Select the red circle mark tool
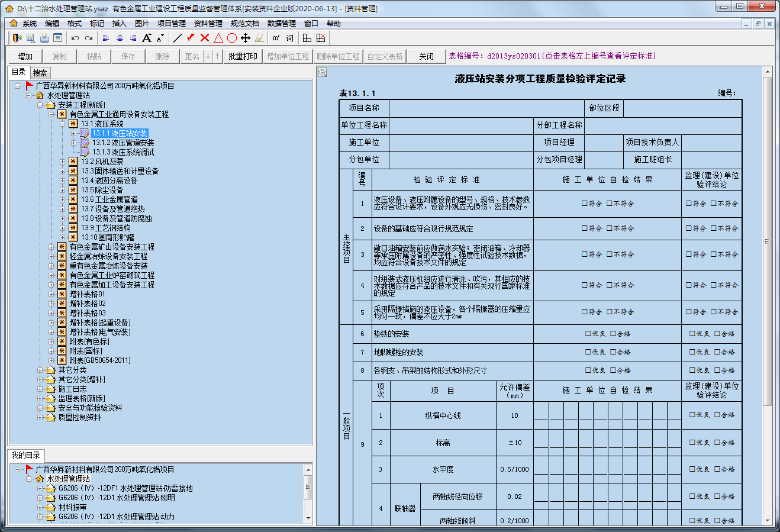The width and height of the screenshot is (780, 532). [232, 38]
